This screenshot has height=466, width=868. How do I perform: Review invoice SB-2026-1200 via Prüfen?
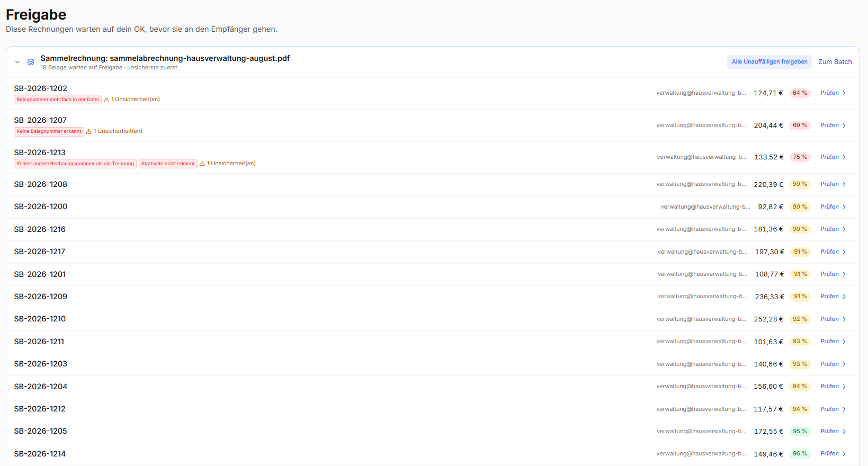point(834,207)
